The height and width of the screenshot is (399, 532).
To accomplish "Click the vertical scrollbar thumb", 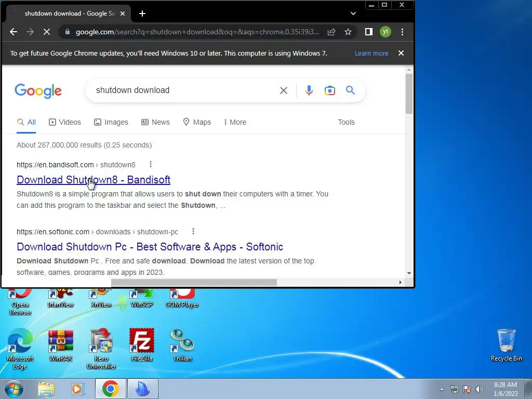I will point(409,94).
